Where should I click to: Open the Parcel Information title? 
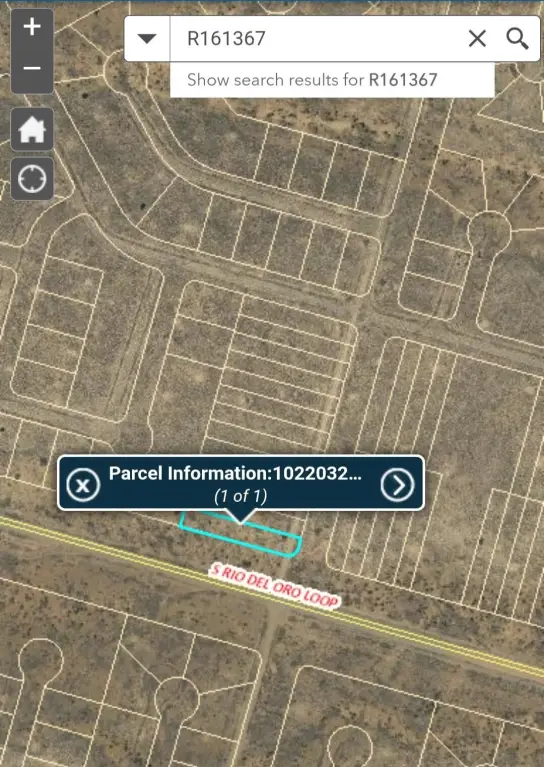(235, 474)
